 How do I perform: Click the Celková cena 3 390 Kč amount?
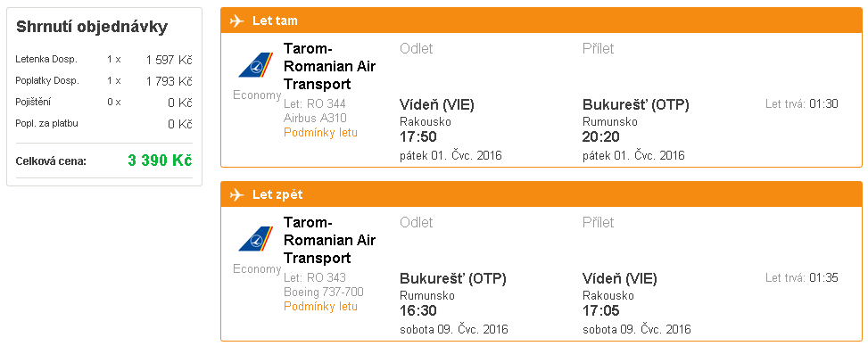pyautogui.click(x=160, y=161)
